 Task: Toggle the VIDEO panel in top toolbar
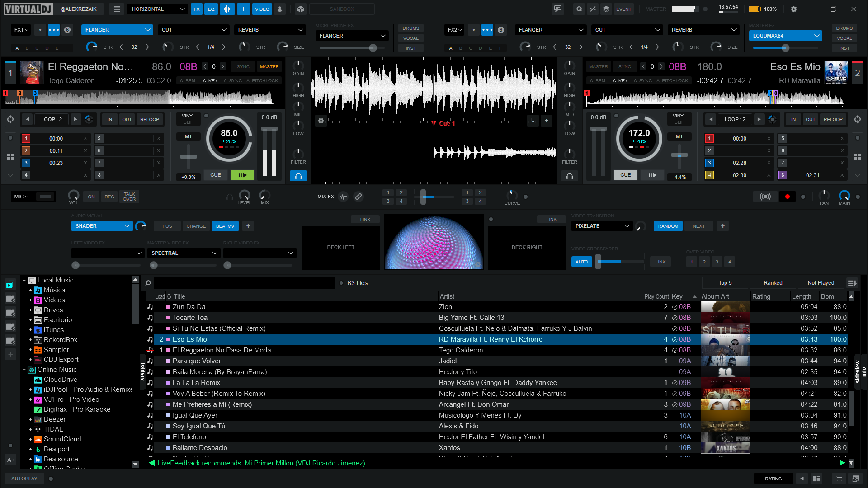(262, 9)
